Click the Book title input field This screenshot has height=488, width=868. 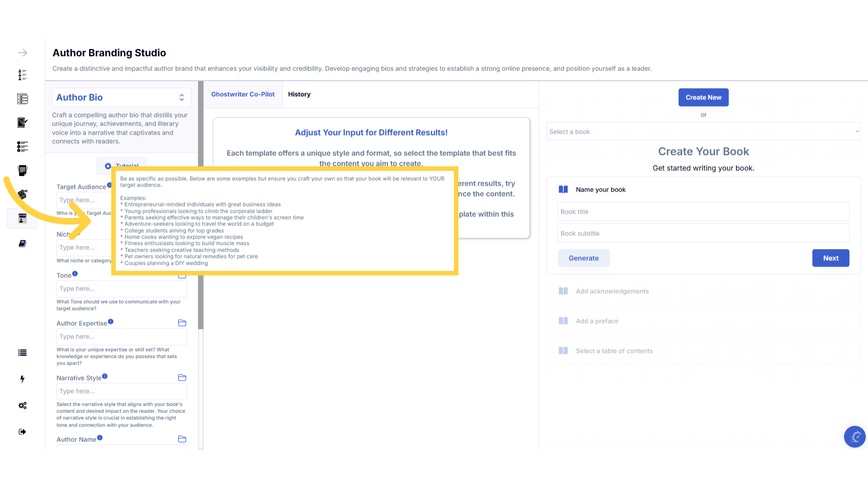coord(703,211)
